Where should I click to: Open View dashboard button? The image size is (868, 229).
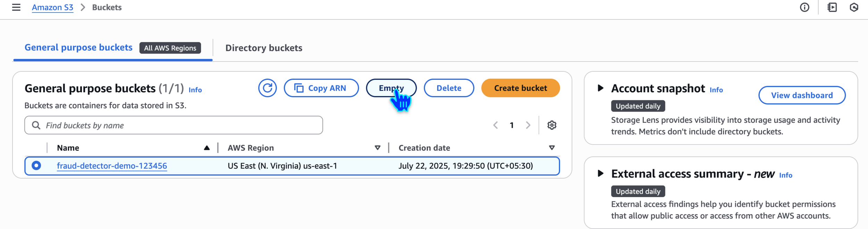(x=802, y=95)
